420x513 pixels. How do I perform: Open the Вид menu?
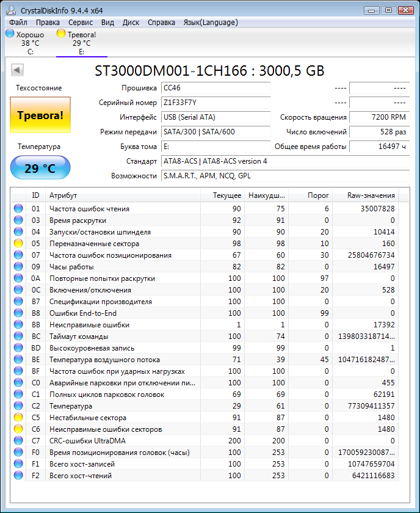pos(107,23)
